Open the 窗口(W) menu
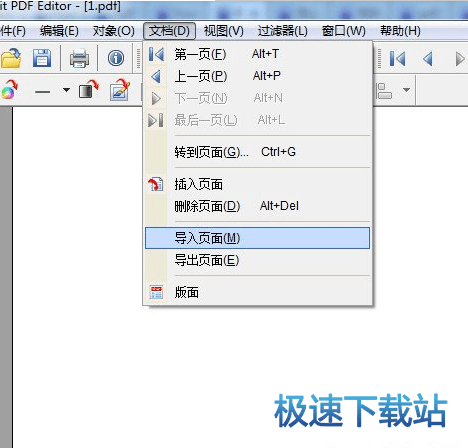Image resolution: width=468 pixels, height=448 pixels. click(x=344, y=31)
